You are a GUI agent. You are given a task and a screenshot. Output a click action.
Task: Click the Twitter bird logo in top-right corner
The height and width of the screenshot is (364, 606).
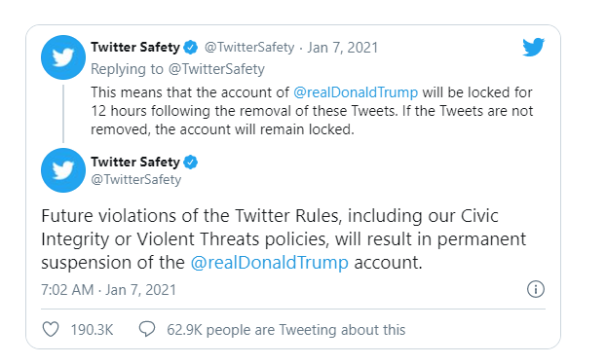533,47
